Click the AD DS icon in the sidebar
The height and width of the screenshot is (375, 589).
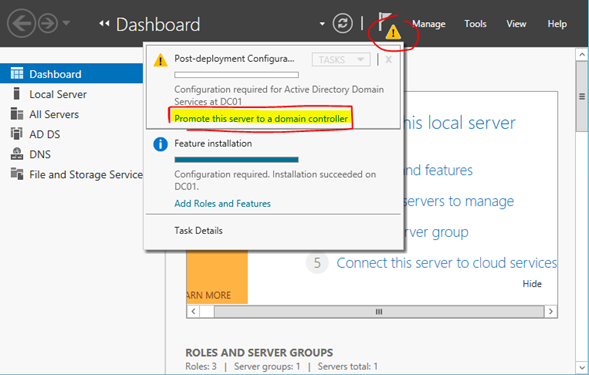click(17, 134)
